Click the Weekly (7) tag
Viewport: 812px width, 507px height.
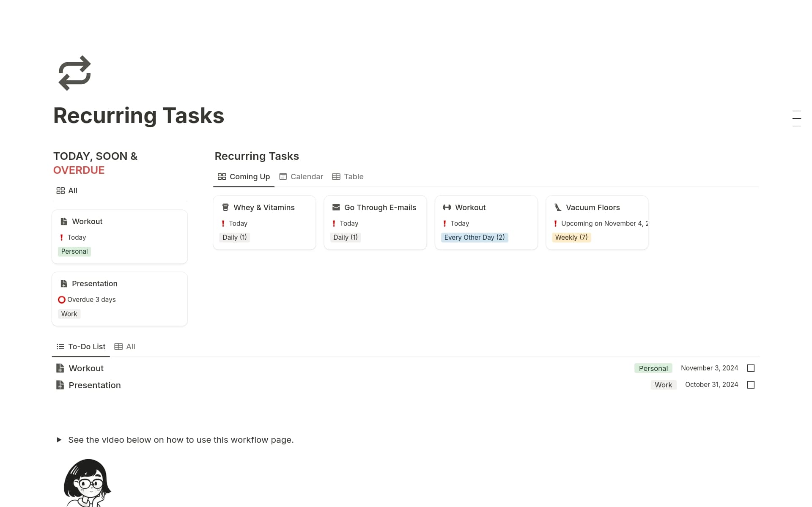point(571,237)
